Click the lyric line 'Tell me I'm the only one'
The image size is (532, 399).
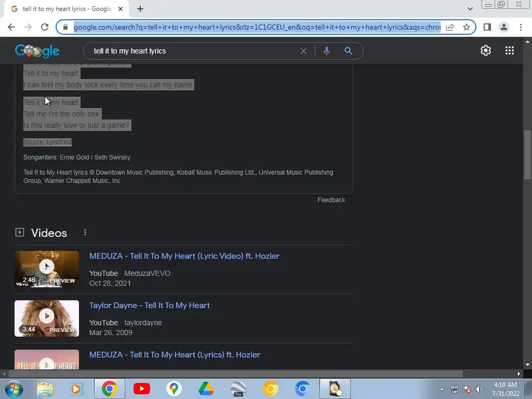61,114
